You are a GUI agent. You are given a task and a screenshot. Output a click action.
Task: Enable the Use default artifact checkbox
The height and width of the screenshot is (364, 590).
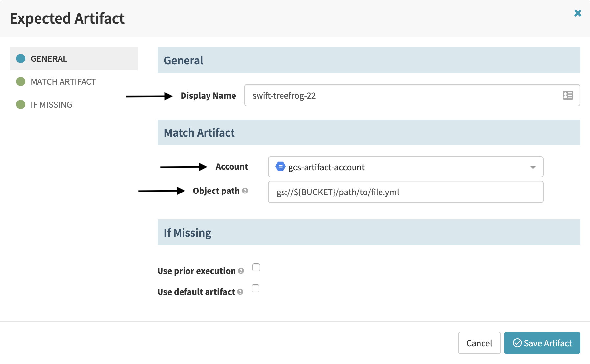256,288
